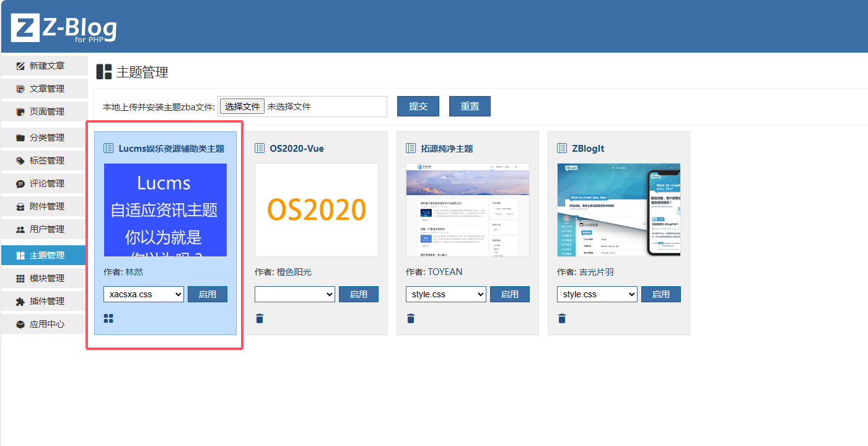The image size is (868, 446).
Task: Click the 未选择文件 file status text
Action: (x=289, y=107)
